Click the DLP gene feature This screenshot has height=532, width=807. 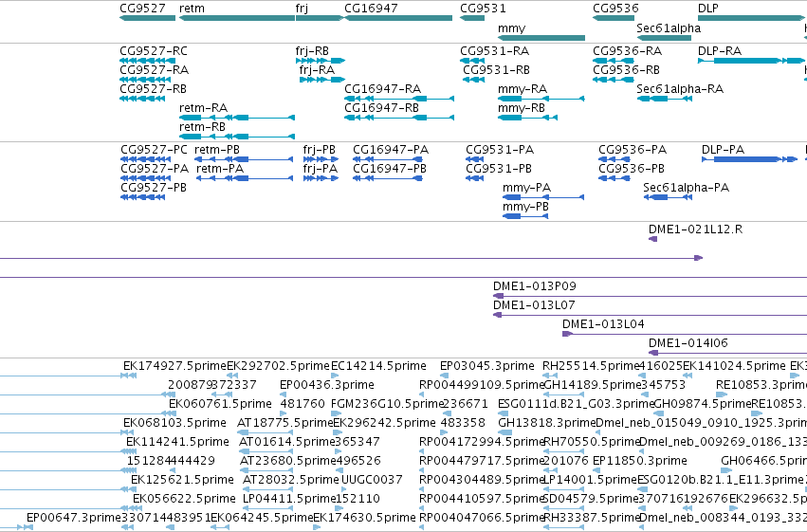point(751,19)
